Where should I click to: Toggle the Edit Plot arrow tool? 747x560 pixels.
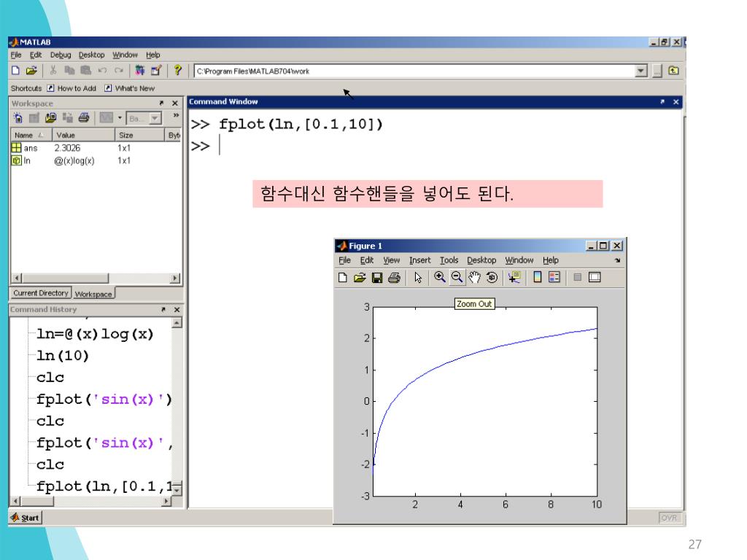[418, 278]
